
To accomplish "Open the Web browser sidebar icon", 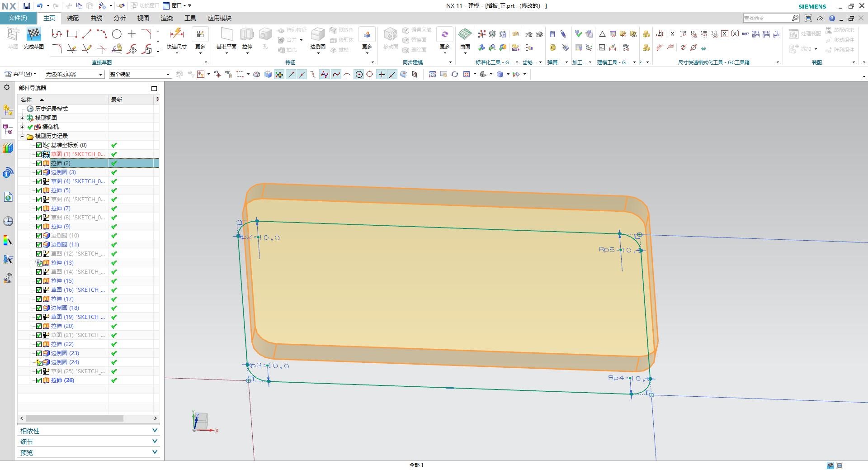I will click(x=8, y=197).
